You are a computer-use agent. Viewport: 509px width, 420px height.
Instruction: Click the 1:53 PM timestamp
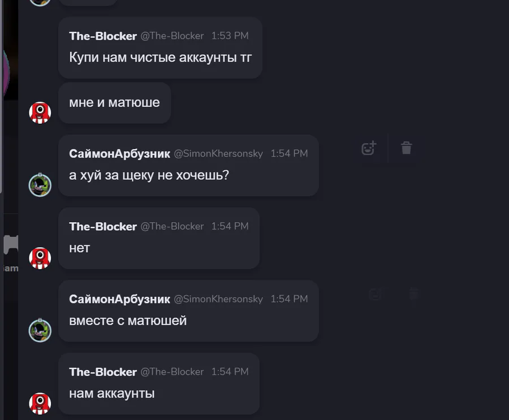[x=230, y=36]
